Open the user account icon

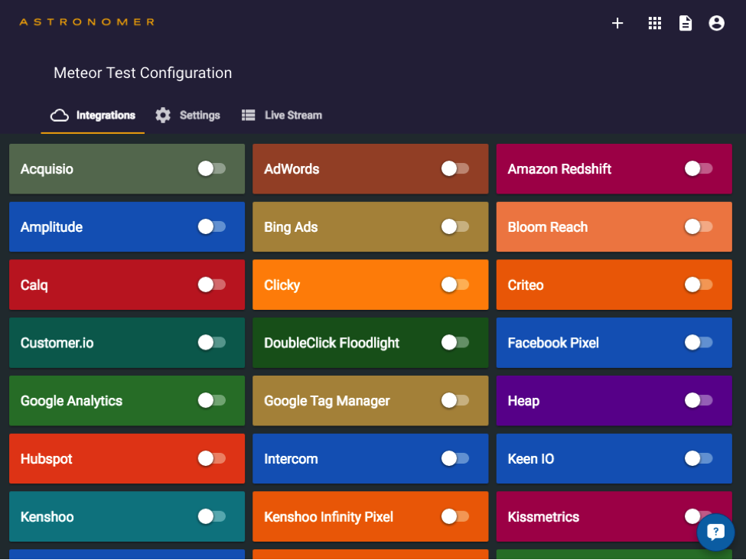pos(716,23)
